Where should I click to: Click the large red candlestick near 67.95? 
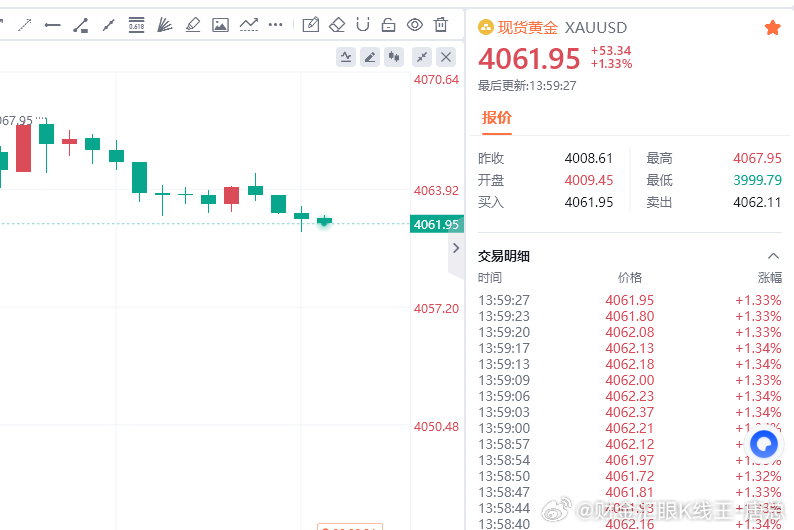[x=23, y=148]
